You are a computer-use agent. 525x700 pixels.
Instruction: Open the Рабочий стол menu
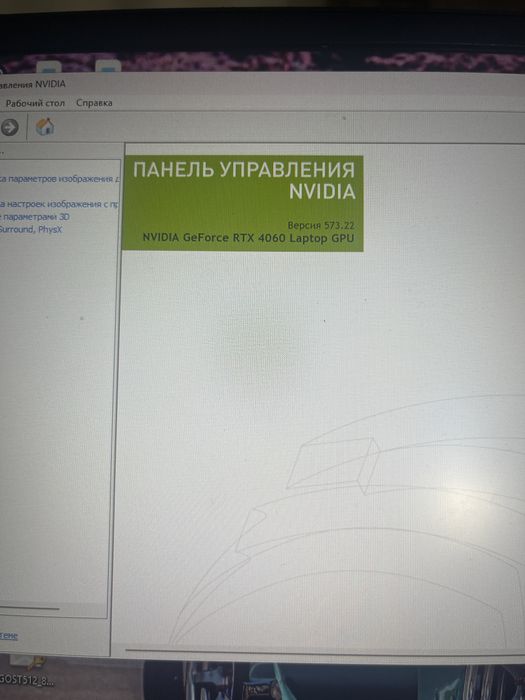tap(35, 103)
